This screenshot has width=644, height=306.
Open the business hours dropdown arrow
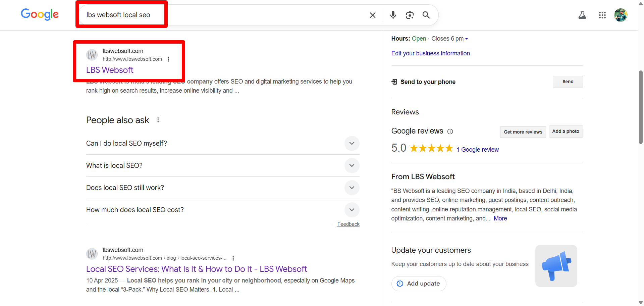pyautogui.click(x=467, y=39)
